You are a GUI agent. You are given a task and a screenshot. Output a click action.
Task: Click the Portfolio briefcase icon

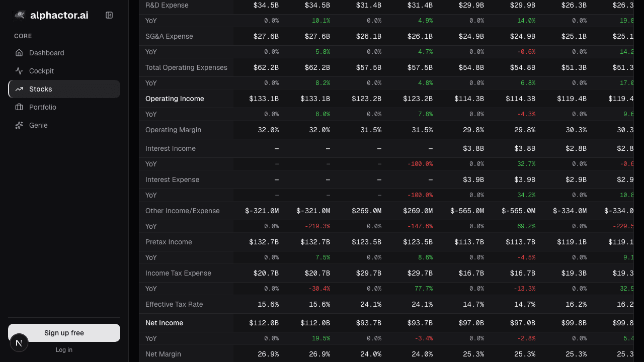19,107
